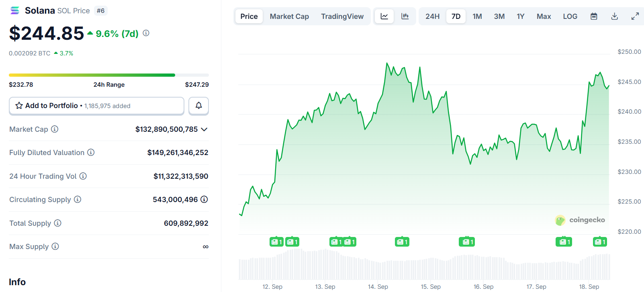Screen dimensions: 644x292
Task: Toggle LOG scale on the chart
Action: coord(570,16)
